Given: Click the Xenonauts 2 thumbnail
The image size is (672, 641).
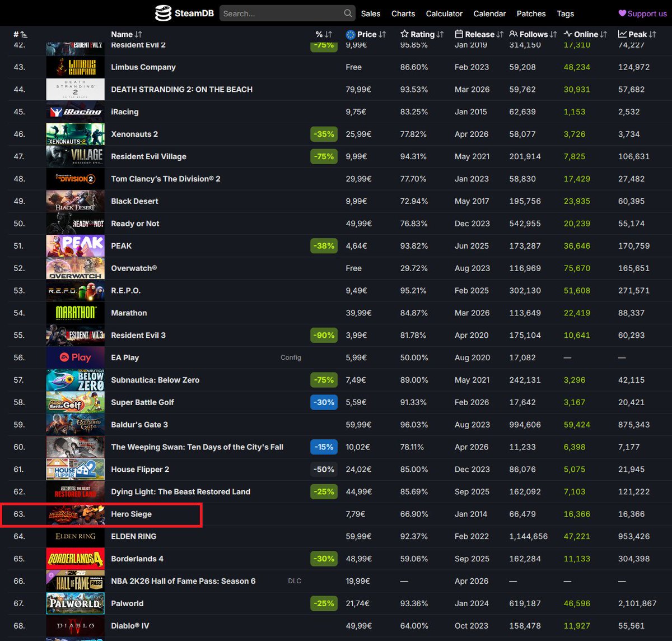Looking at the screenshot, I should [x=75, y=134].
